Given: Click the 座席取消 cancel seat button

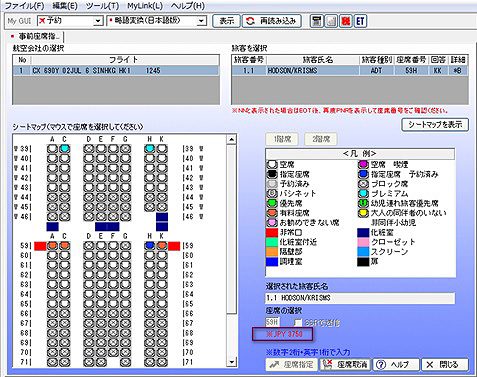Looking at the screenshot, I should [345, 365].
